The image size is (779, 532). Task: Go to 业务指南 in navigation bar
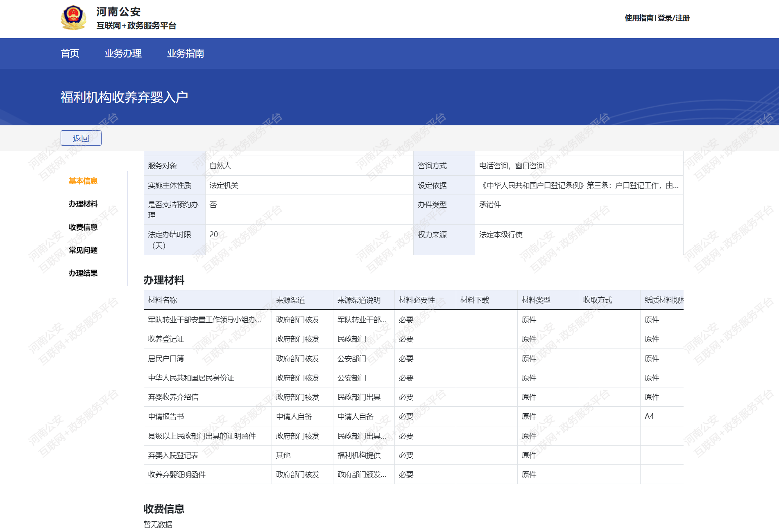(185, 53)
